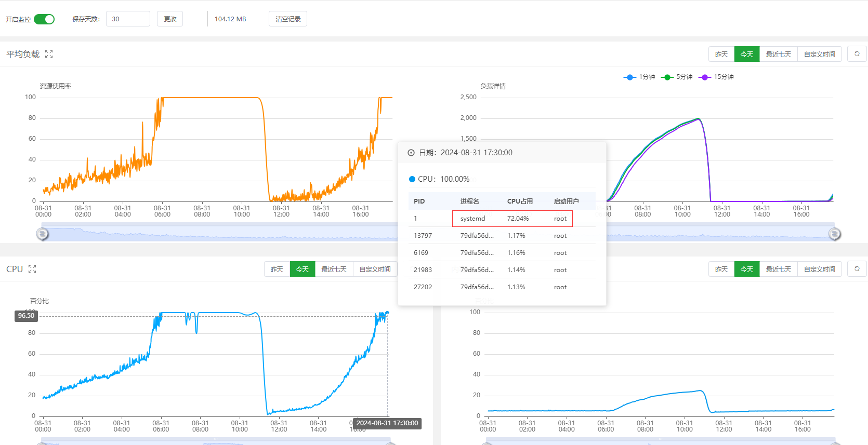Toggle the 1分钟 legend series
This screenshot has width=868, height=445.
pos(639,77)
